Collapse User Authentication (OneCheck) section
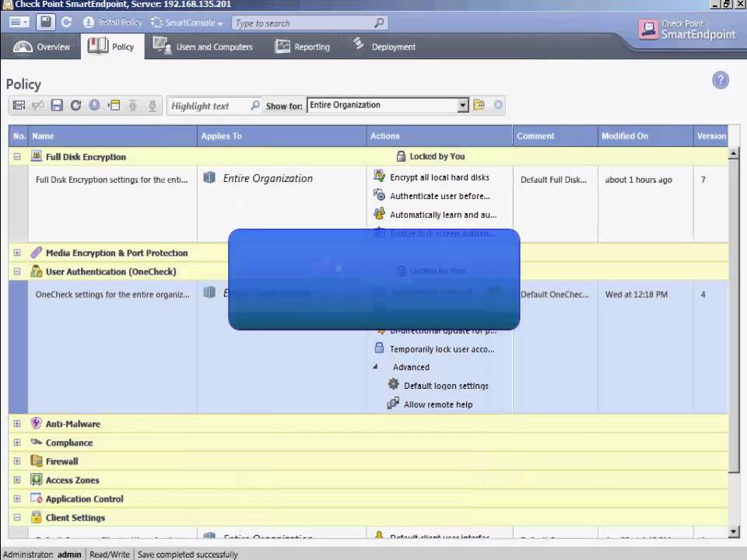 point(17,271)
